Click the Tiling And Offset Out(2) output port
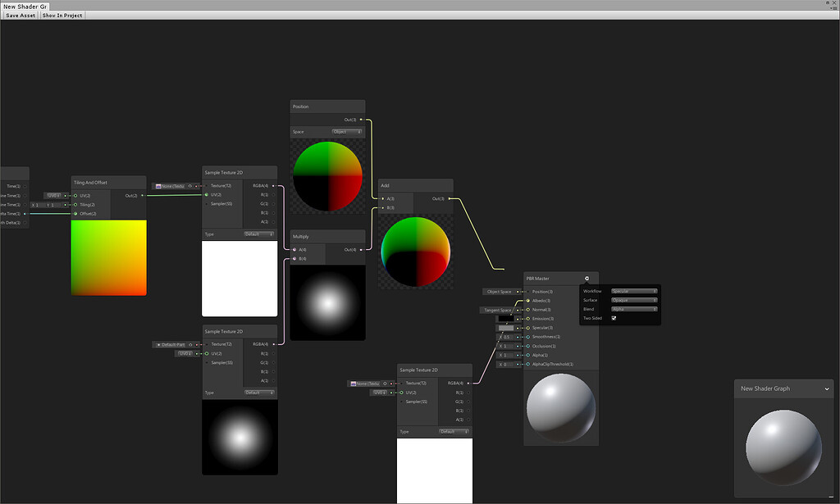840x504 pixels. [x=142, y=196]
